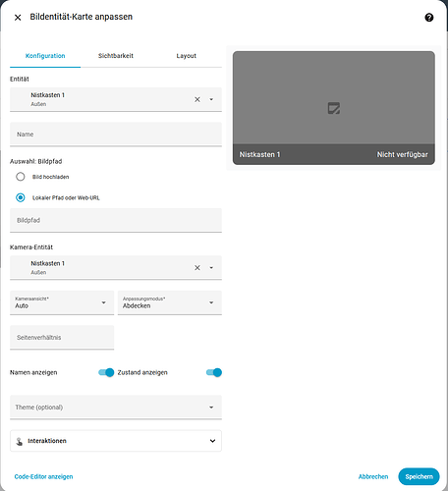Image resolution: width=448 pixels, height=491 pixels.
Task: Click the Interaktionen gesture icon
Action: pos(20,441)
